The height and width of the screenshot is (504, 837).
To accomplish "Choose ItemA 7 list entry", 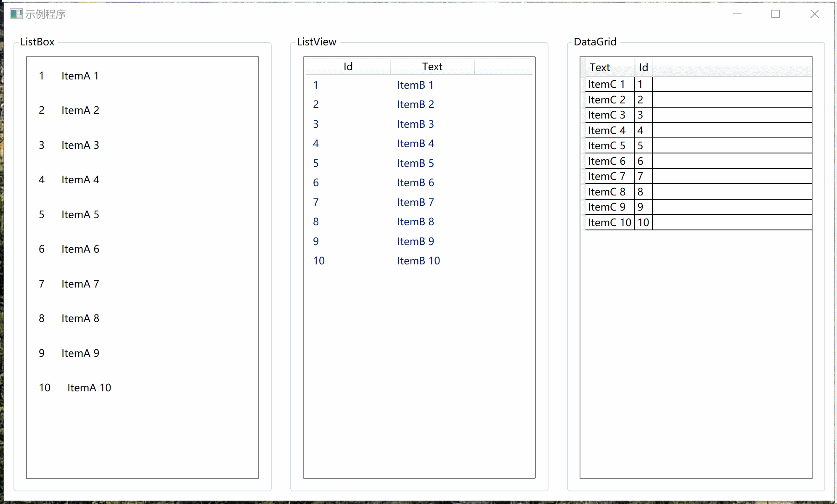I will (x=80, y=284).
